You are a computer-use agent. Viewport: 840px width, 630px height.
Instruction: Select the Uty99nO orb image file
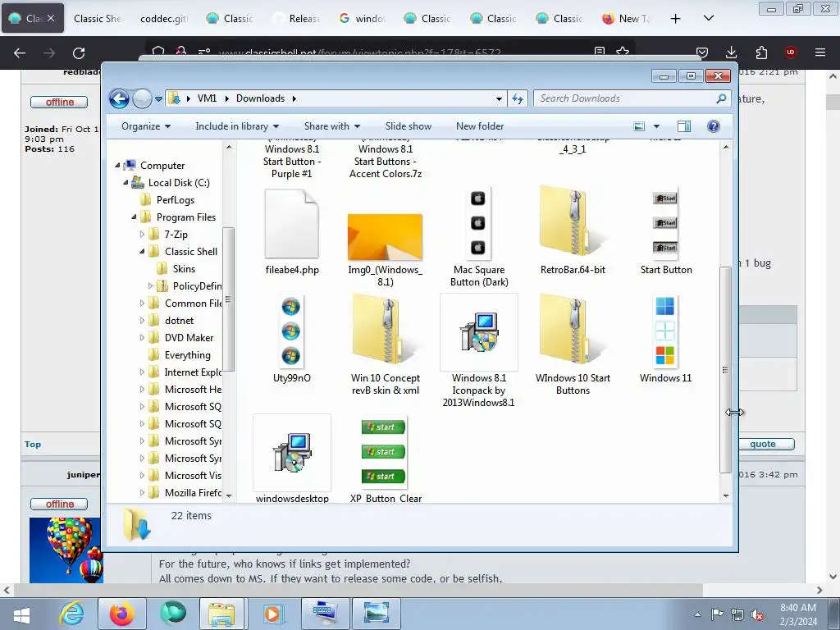(x=291, y=332)
